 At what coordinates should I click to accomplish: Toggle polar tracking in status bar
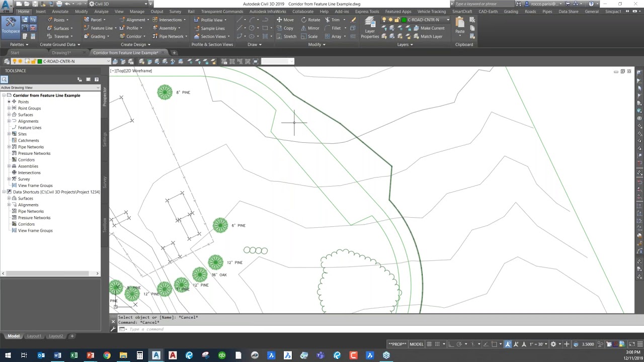click(x=459, y=344)
